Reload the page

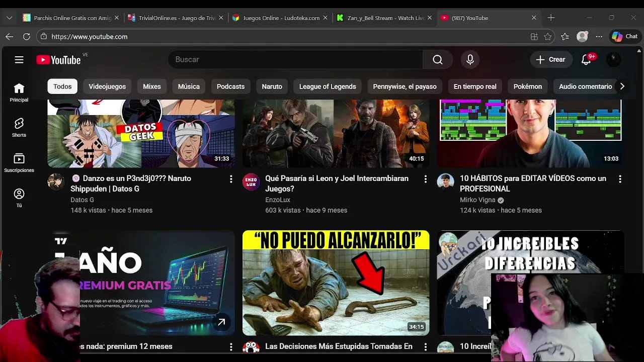pos(27,37)
